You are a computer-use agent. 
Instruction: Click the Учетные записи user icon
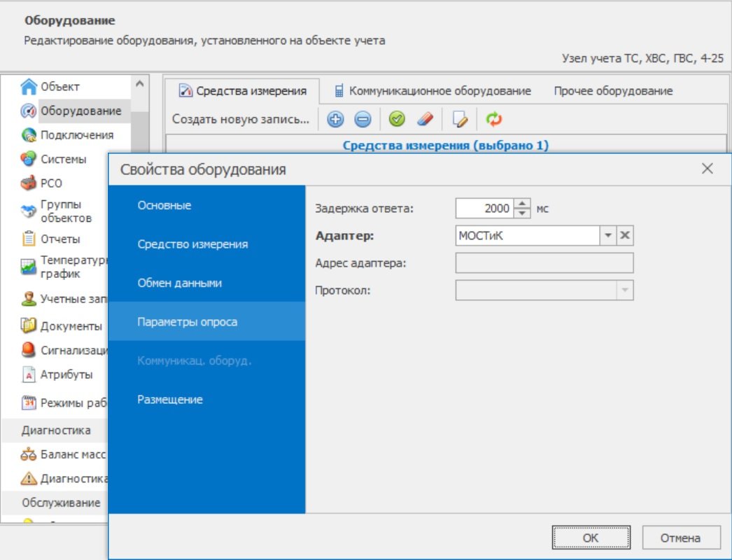pos(29,298)
